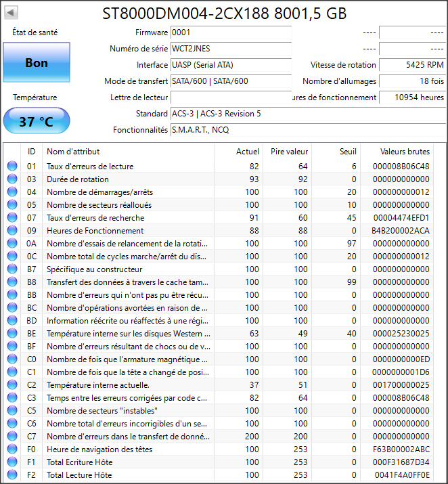Click status circle for attribute BD
The width and height of the screenshot is (448, 484).
12,320
